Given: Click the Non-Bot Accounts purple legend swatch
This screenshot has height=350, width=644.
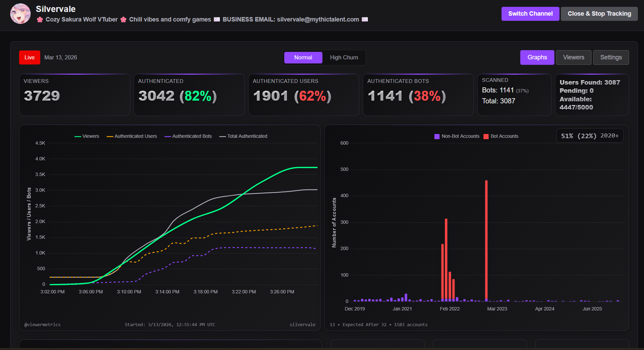Looking at the screenshot, I should 437,136.
